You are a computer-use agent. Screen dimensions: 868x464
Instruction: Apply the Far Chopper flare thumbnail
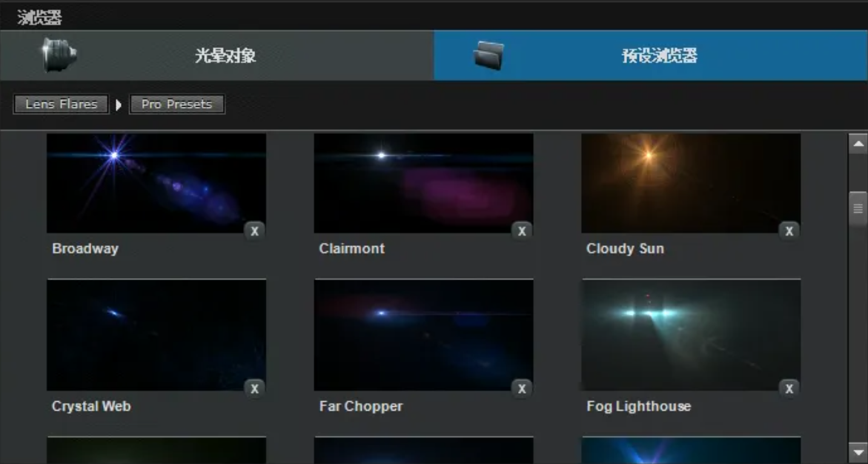(423, 335)
